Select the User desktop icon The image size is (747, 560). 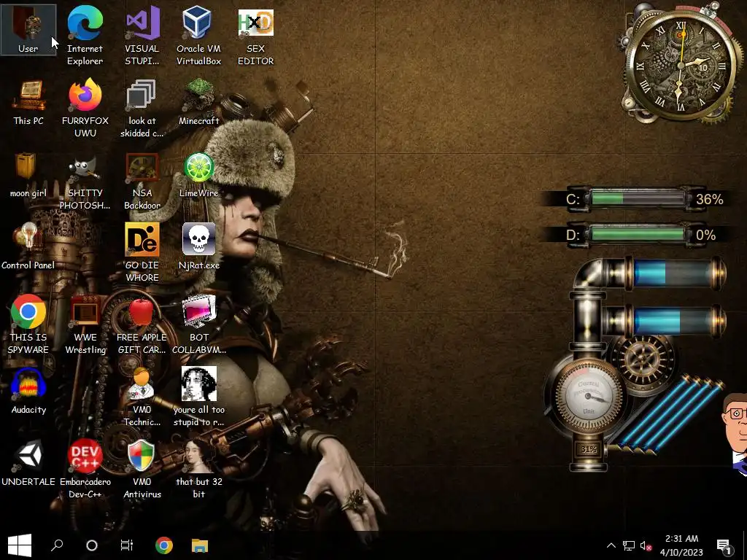click(x=28, y=31)
